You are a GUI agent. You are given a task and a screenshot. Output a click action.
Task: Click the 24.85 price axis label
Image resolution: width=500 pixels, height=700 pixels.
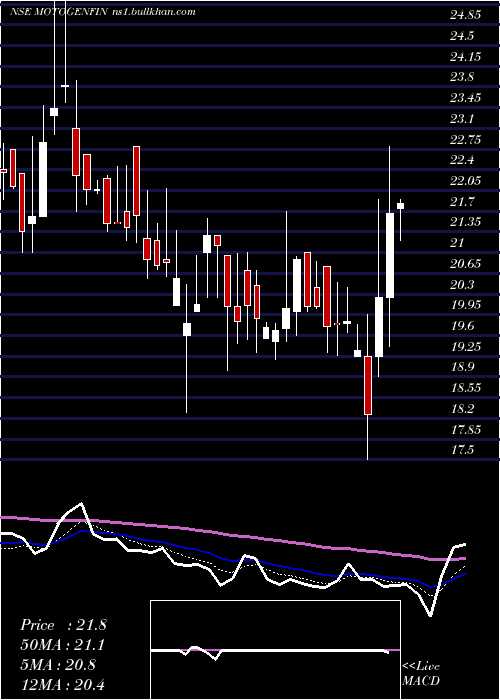coord(465,15)
